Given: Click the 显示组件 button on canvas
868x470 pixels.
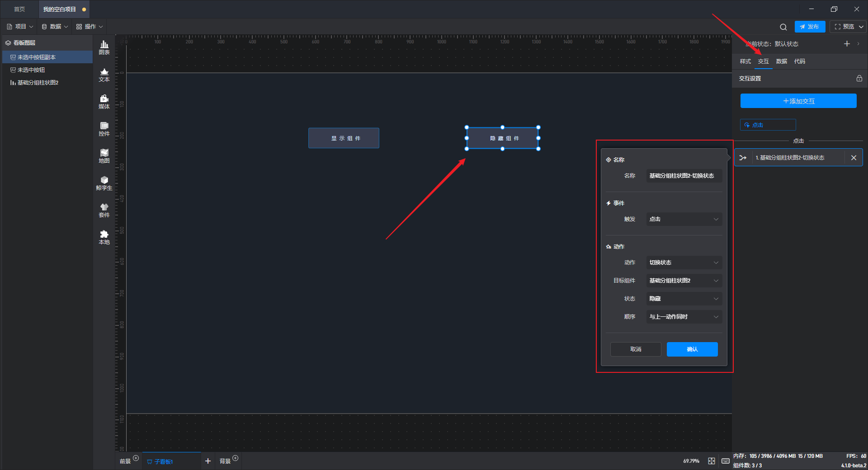Looking at the screenshot, I should 344,138.
